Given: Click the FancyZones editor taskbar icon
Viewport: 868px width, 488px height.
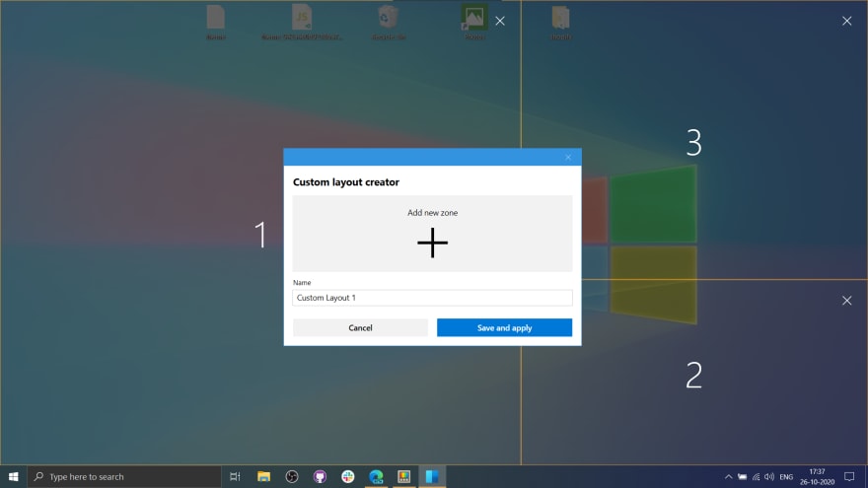Looking at the screenshot, I should pos(432,476).
